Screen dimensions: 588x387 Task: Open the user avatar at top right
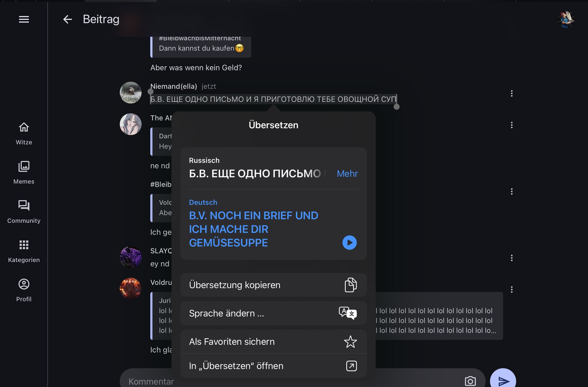click(x=566, y=19)
